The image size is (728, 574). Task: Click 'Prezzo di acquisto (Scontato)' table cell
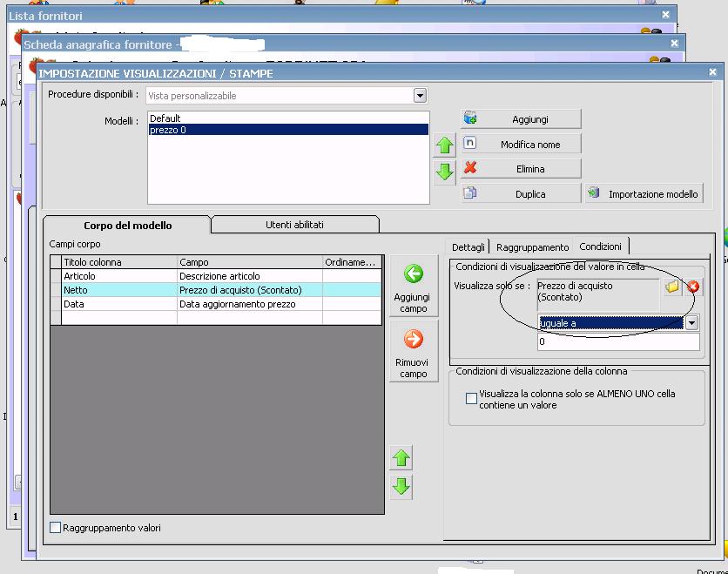(x=250, y=290)
